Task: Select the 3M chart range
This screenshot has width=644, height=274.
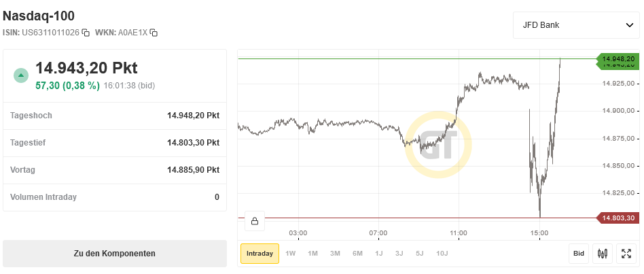Action: click(335, 254)
